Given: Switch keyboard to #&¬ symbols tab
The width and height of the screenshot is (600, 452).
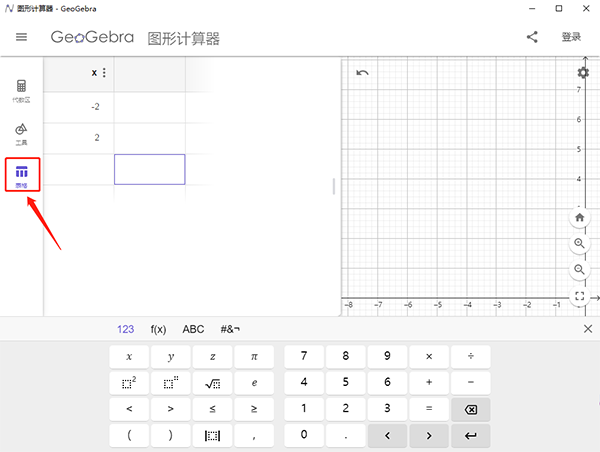Looking at the screenshot, I should pos(230,329).
